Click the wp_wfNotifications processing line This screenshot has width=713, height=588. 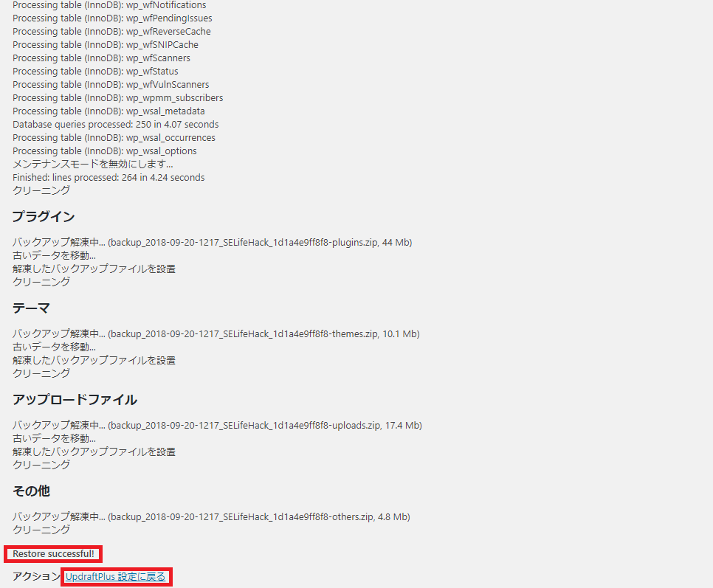(x=109, y=5)
